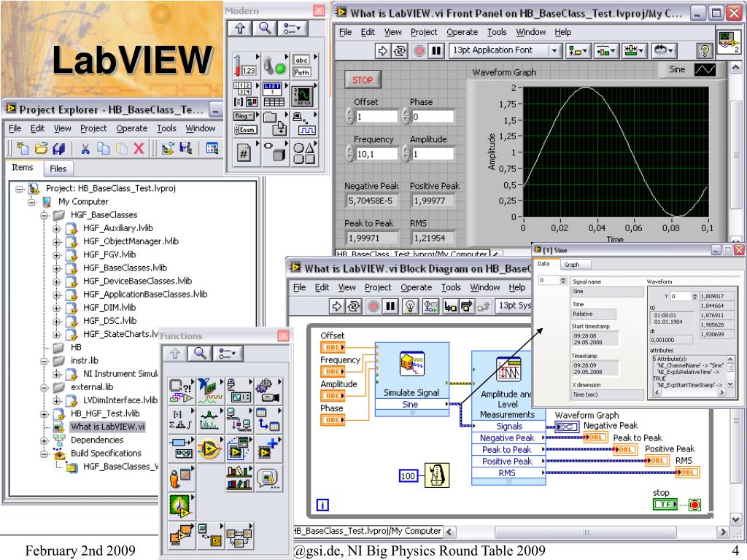The width and height of the screenshot is (747, 560).
Task: Click red Delete X in Project Explorer toolbar
Action: (139, 149)
